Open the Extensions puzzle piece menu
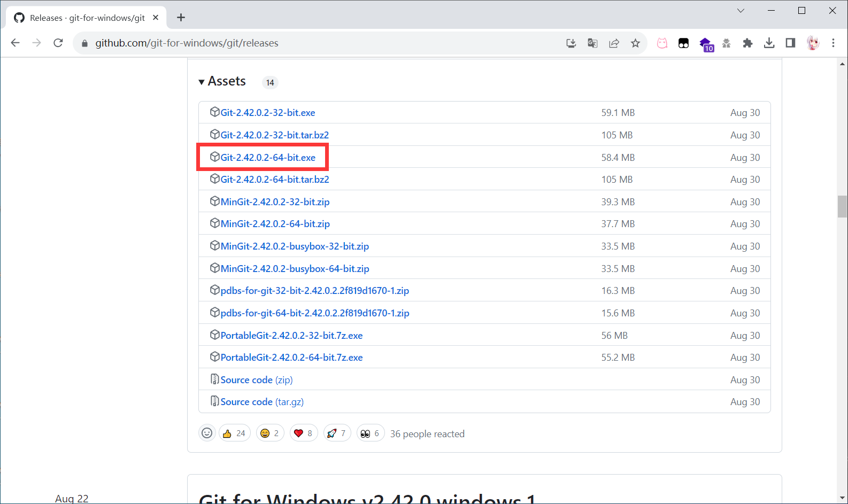Screen dimensions: 848x504 coord(747,43)
